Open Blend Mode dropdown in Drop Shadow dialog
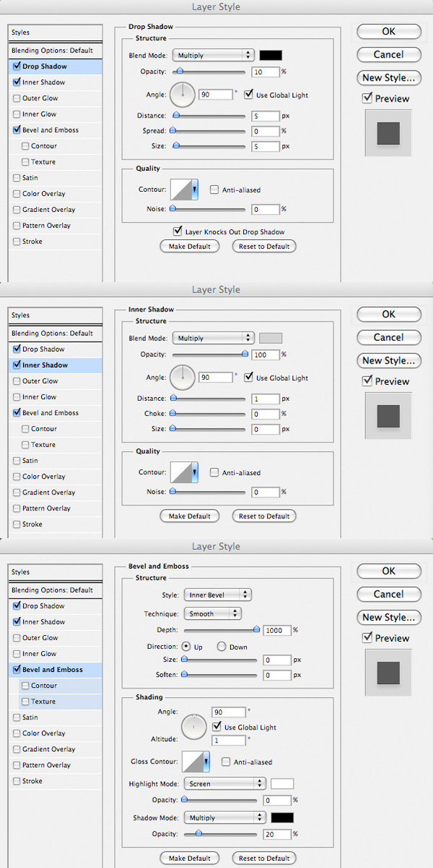This screenshot has height=868, width=433. 213,55
